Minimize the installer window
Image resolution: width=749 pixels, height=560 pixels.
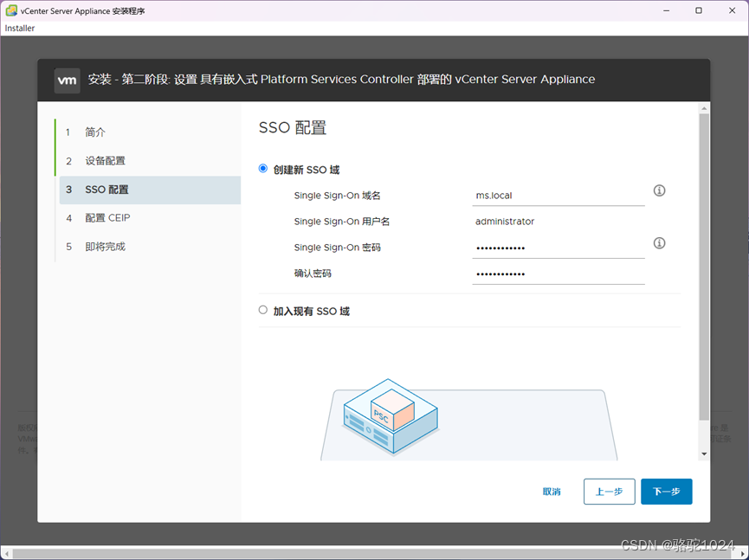click(x=665, y=10)
